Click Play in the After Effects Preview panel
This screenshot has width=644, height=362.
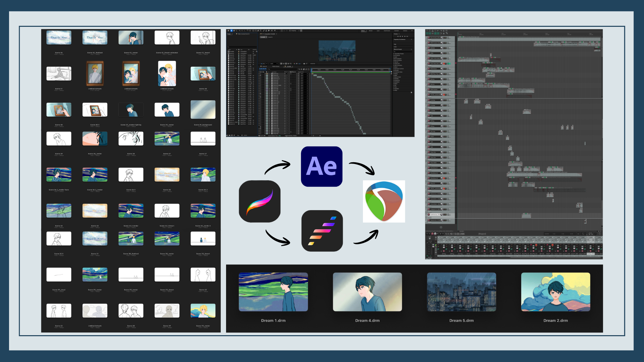pyautogui.click(x=402, y=37)
